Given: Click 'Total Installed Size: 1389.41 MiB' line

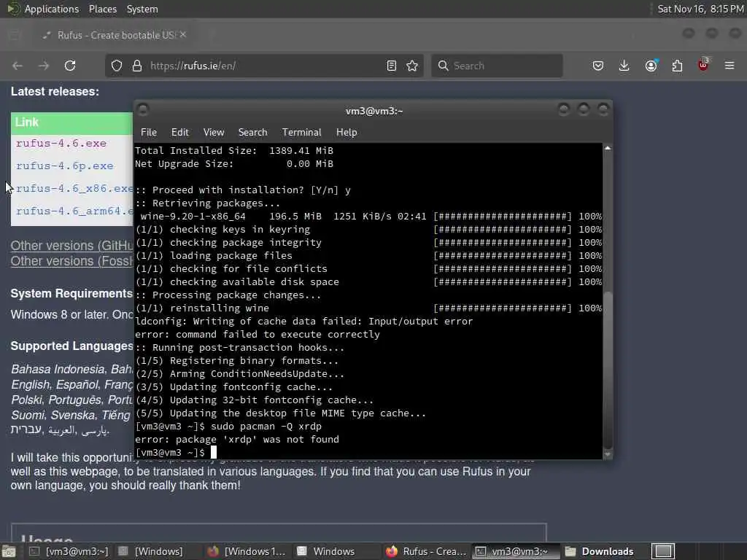Looking at the screenshot, I should tap(234, 150).
